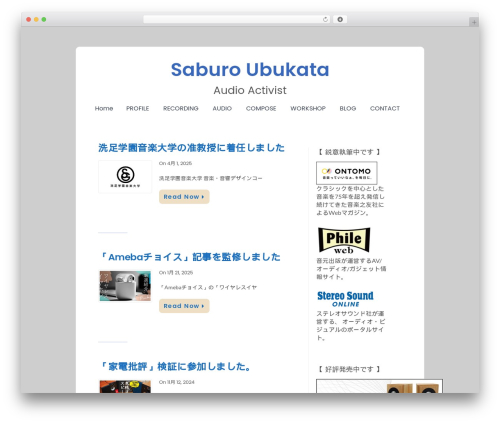Click the 洗足学園音楽大学 logo thumbnail
Viewport: 500px width, 423px height.
click(125, 177)
